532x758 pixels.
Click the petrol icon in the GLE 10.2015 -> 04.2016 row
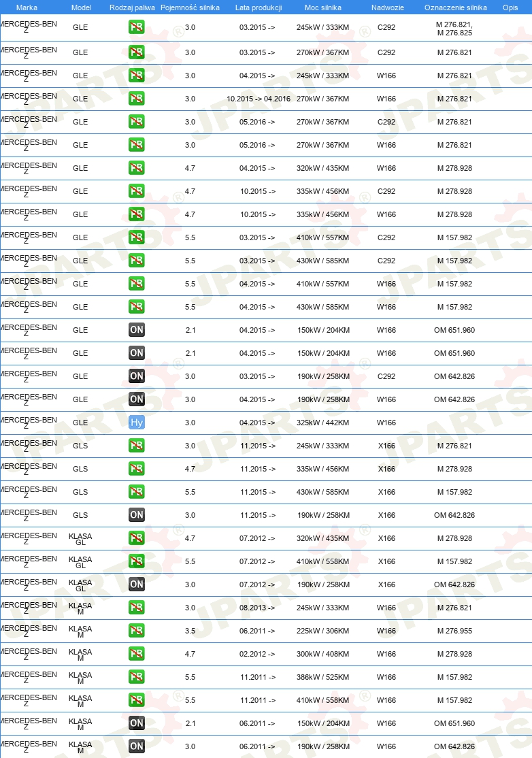pos(137,99)
